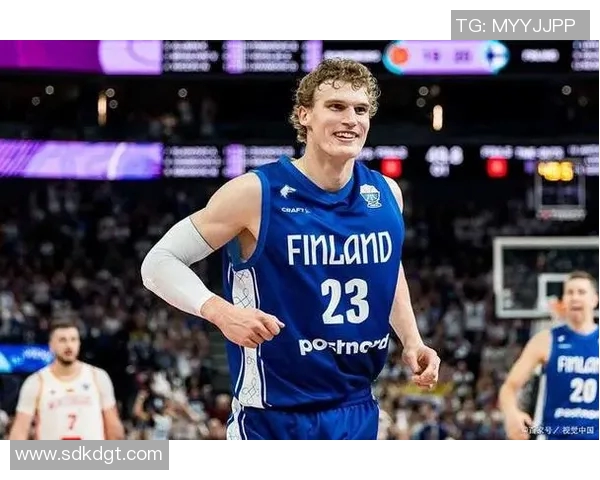Click the left red light beside the game clock
The width and height of the screenshot is (600, 480).
coord(391,168)
